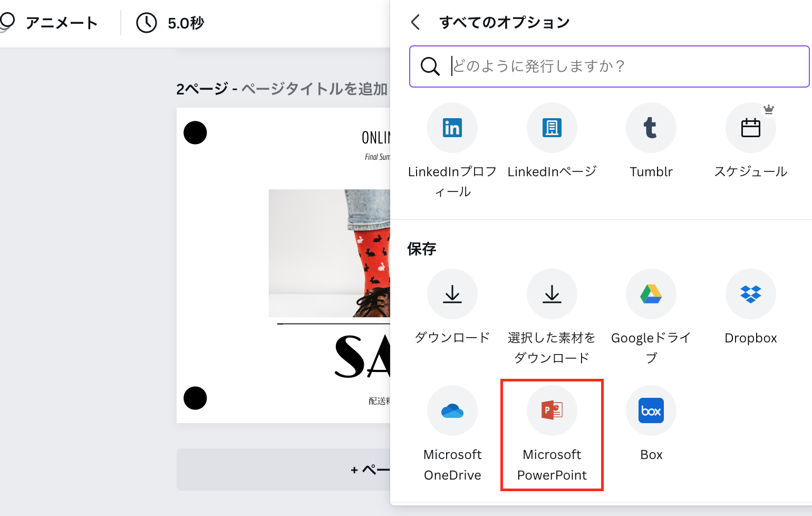
Task: Go back from すべてのオプション panel
Action: point(415,22)
